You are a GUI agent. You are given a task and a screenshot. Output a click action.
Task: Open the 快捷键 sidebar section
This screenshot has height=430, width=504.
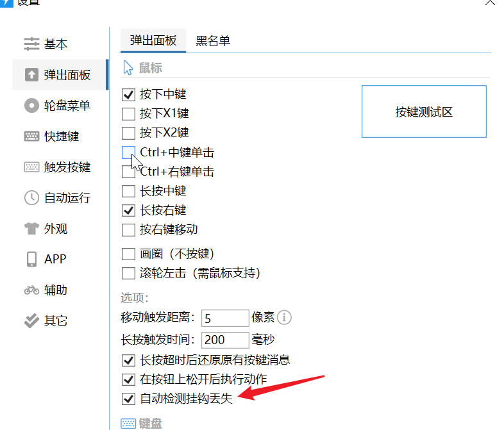click(x=60, y=136)
